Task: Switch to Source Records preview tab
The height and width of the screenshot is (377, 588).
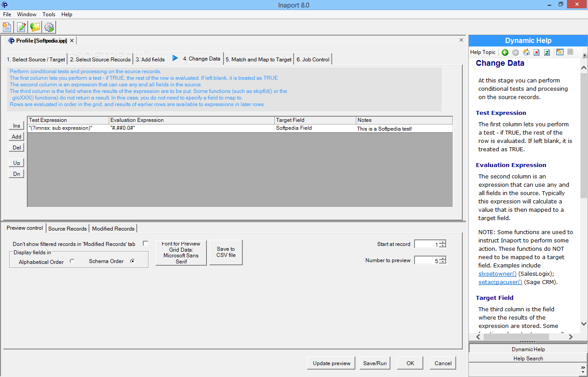Action: [x=67, y=228]
